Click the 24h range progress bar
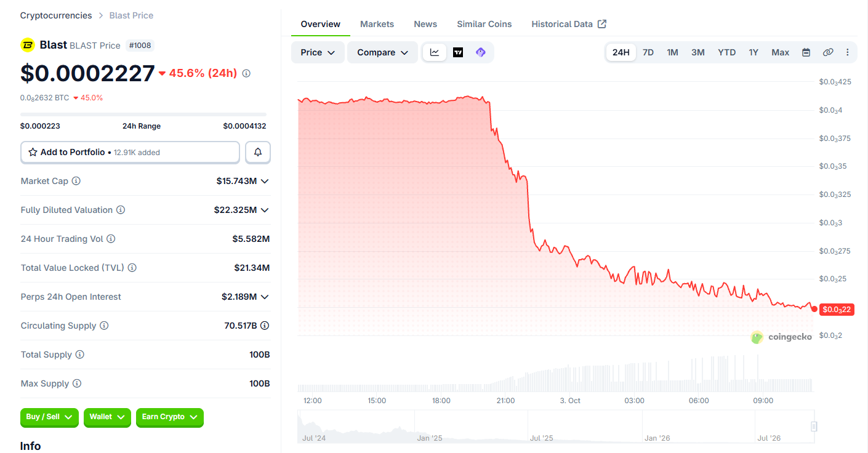 coord(143,114)
